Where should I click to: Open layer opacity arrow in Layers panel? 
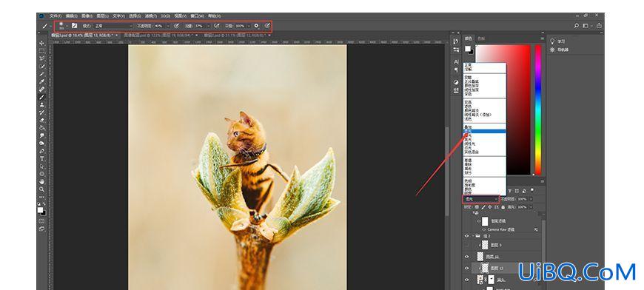tap(531, 199)
